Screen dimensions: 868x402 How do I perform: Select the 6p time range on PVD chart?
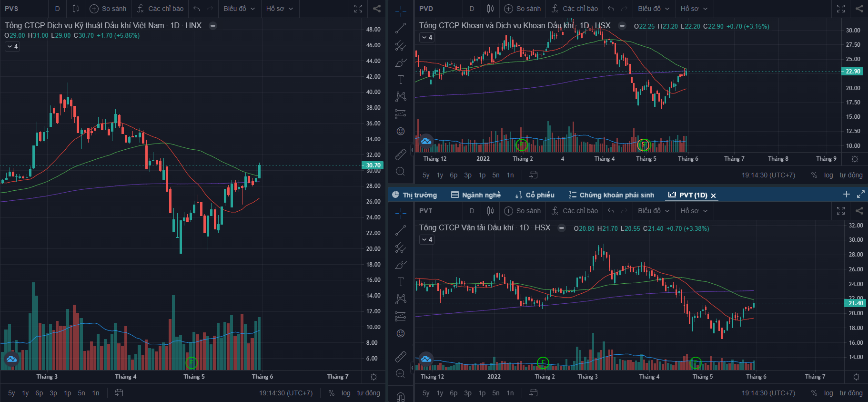[x=454, y=175]
